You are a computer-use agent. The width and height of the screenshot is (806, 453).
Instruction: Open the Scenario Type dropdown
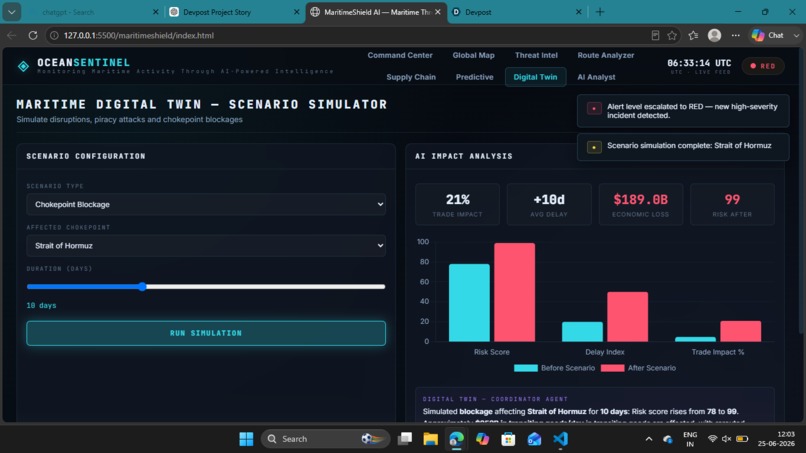point(206,204)
